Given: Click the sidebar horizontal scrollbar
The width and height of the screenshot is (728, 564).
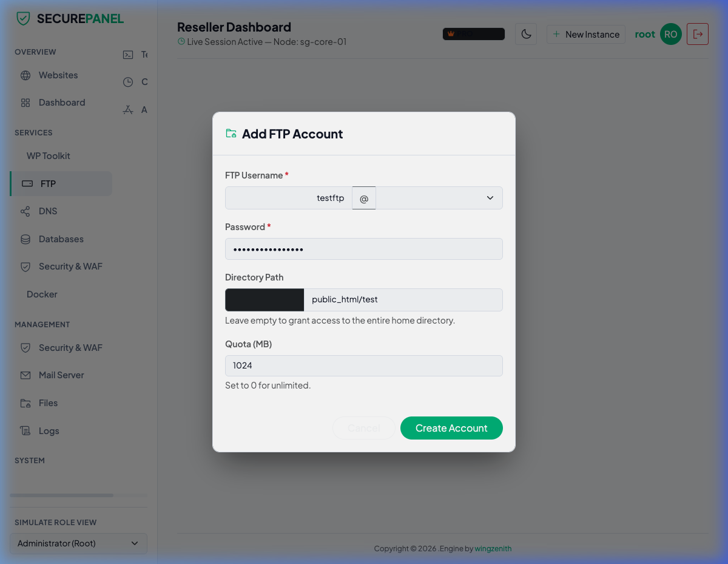Looking at the screenshot, I should pyautogui.click(x=61, y=495).
